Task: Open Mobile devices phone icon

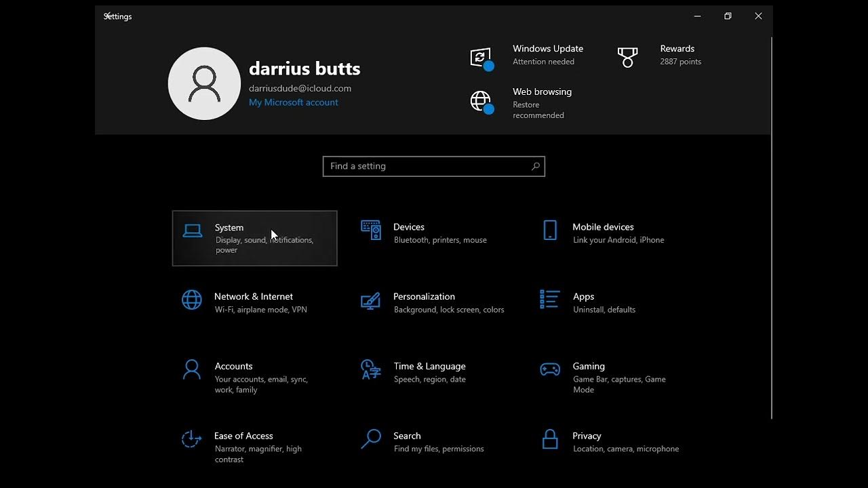Action: pyautogui.click(x=550, y=230)
